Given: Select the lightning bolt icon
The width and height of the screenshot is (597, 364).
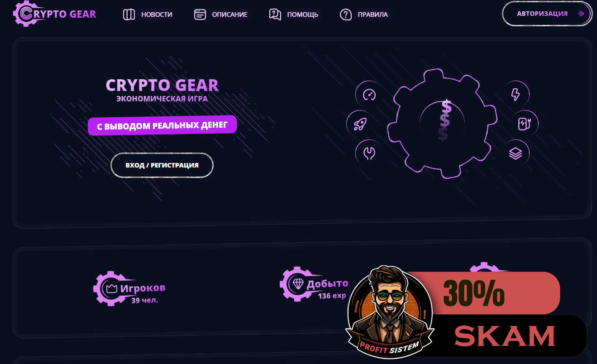Looking at the screenshot, I should [516, 94].
